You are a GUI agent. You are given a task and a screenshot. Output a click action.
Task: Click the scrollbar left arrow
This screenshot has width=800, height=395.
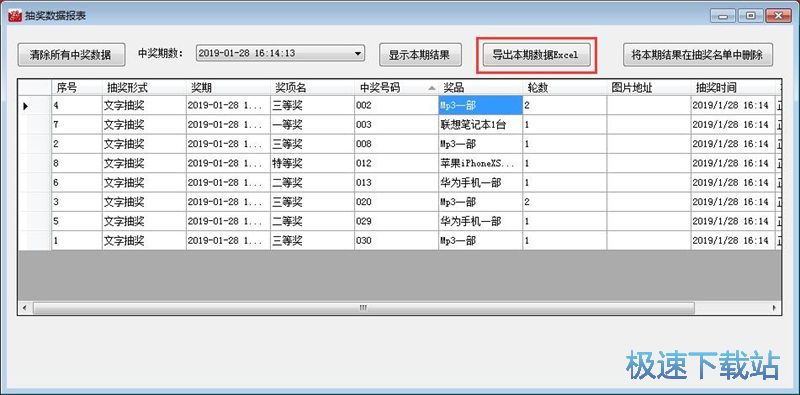pyautogui.click(x=25, y=308)
